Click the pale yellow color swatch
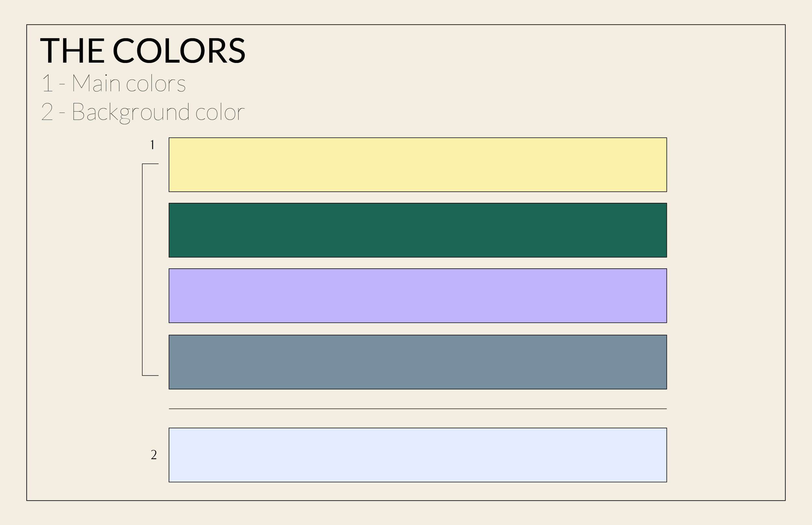This screenshot has width=812, height=525. (x=418, y=165)
